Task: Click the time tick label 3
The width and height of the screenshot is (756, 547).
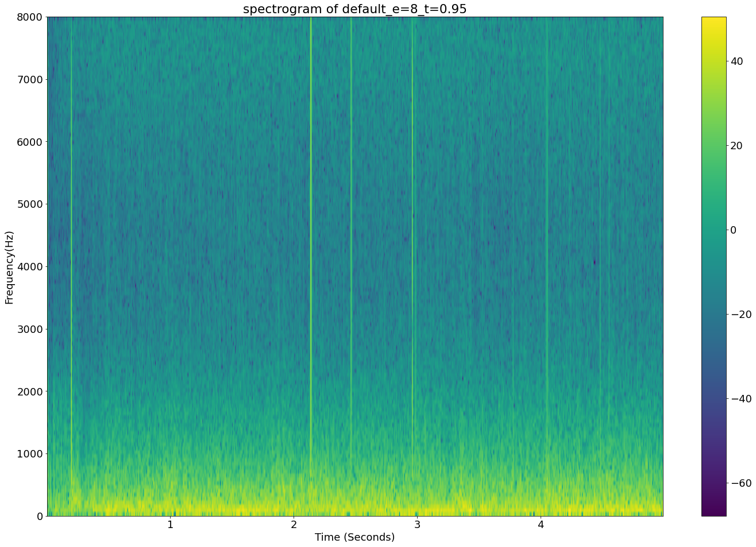Action: click(x=417, y=525)
